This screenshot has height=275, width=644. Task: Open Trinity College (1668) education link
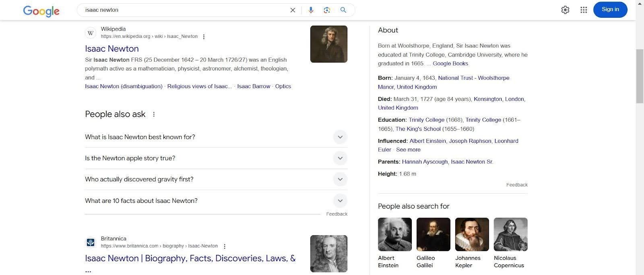[x=426, y=120]
